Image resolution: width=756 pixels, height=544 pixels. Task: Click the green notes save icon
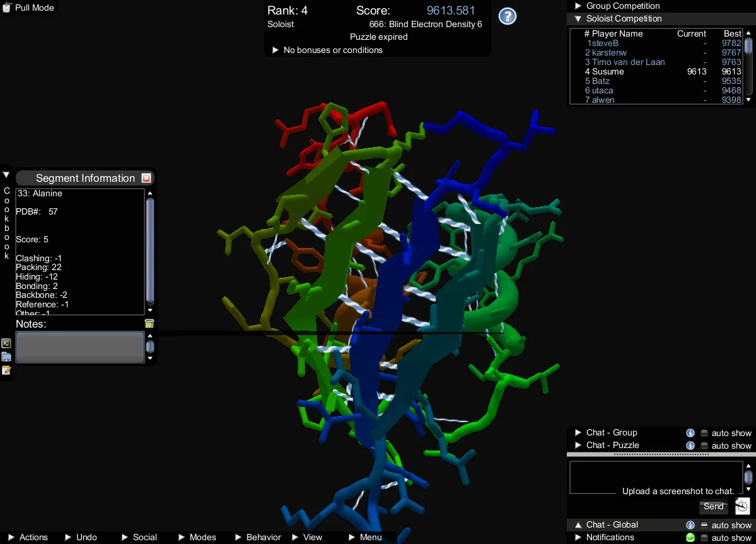149,324
